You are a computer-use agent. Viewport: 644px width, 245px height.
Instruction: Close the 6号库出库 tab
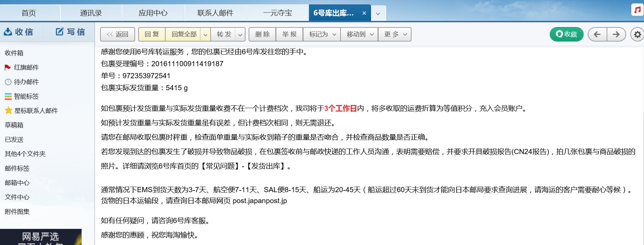pyautogui.click(x=364, y=13)
